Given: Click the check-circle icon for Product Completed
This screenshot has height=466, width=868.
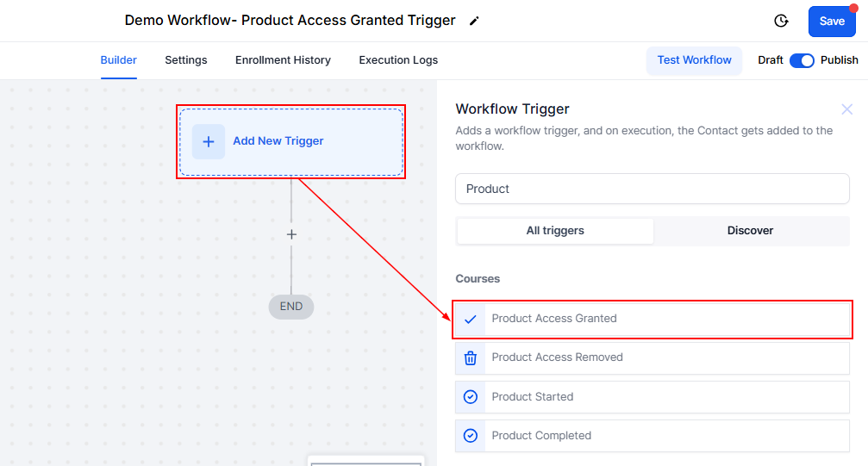Looking at the screenshot, I should click(471, 436).
